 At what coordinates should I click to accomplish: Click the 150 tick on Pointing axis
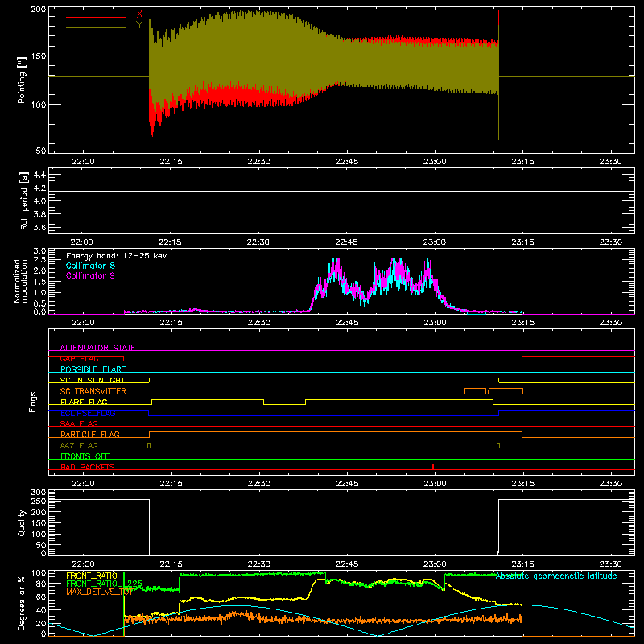click(38, 56)
